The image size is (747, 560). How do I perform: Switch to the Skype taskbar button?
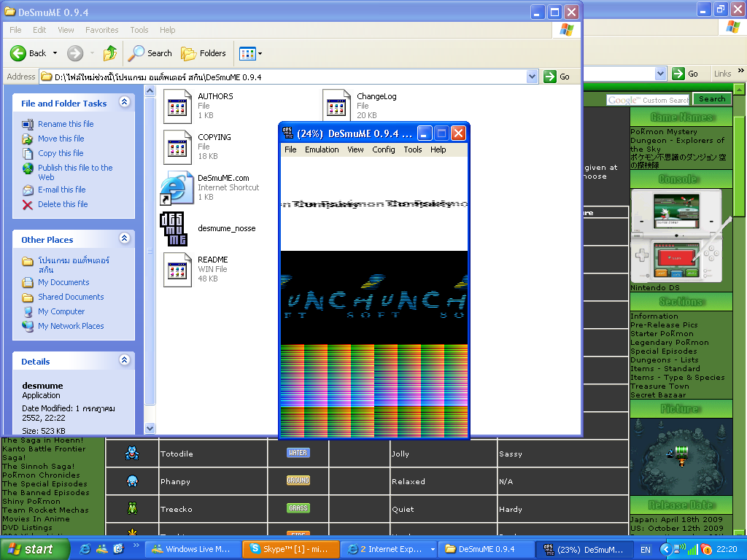point(291,549)
